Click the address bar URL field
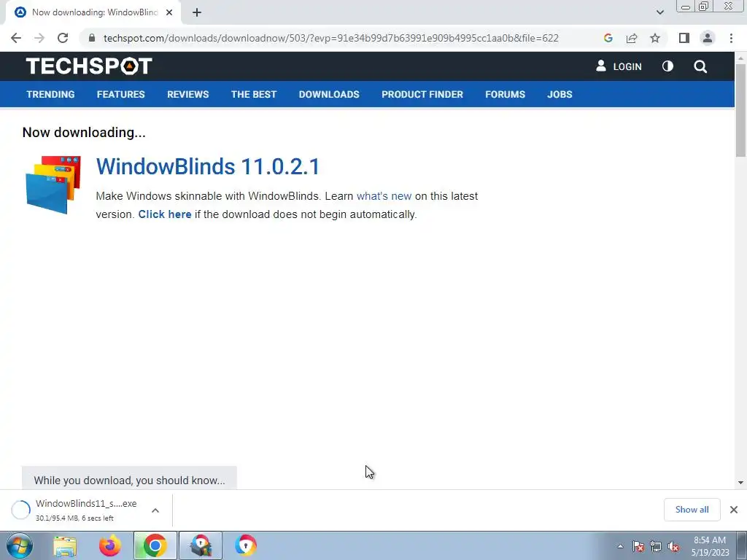The width and height of the screenshot is (747, 560). point(330,38)
